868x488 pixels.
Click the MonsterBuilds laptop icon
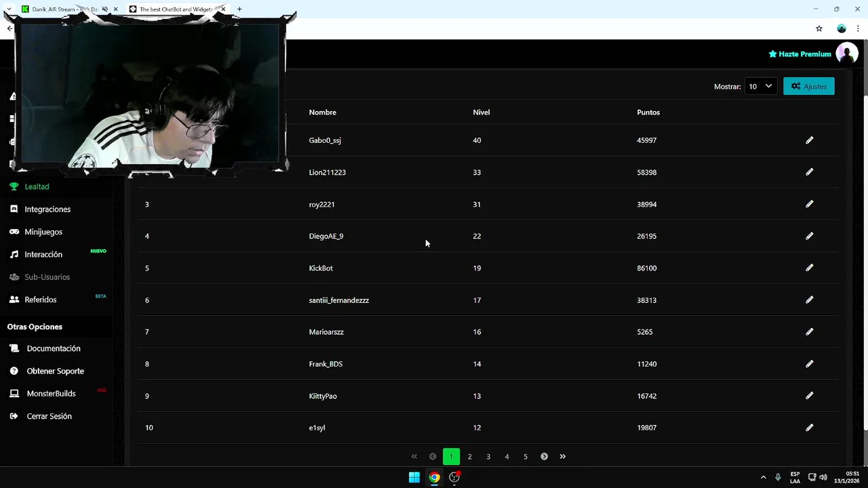tap(14, 394)
